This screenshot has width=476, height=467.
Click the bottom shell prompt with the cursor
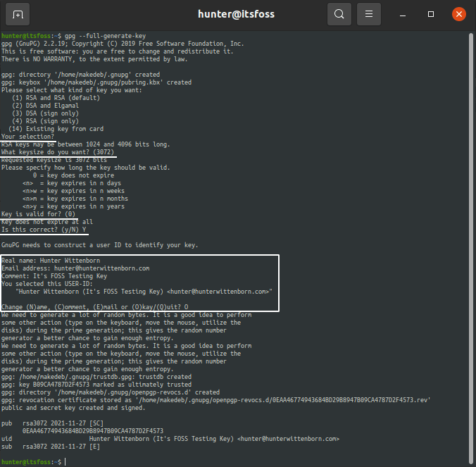click(x=33, y=462)
